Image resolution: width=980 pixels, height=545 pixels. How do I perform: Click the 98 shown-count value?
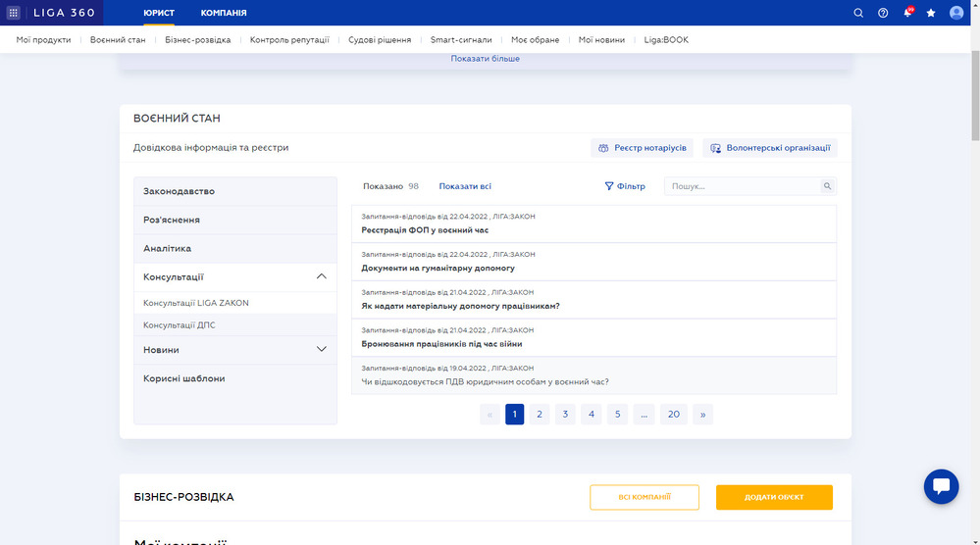point(413,186)
